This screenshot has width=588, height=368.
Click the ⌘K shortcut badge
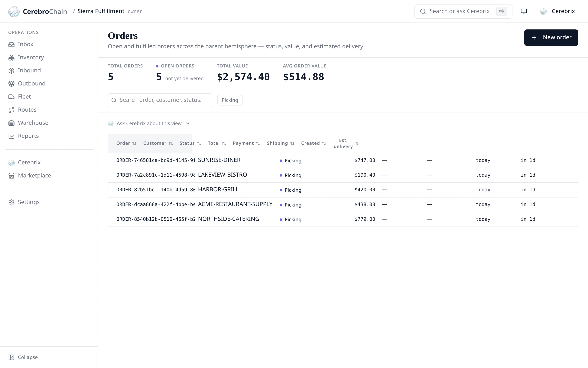tap(501, 11)
